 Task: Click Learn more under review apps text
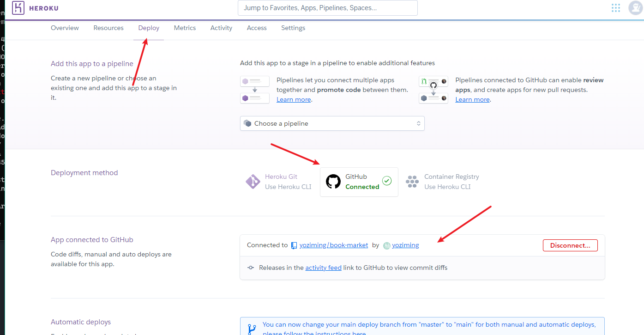(x=472, y=99)
